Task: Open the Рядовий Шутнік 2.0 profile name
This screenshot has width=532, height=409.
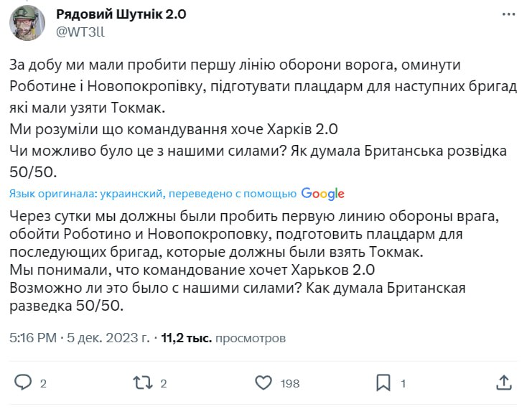Action: [121, 14]
